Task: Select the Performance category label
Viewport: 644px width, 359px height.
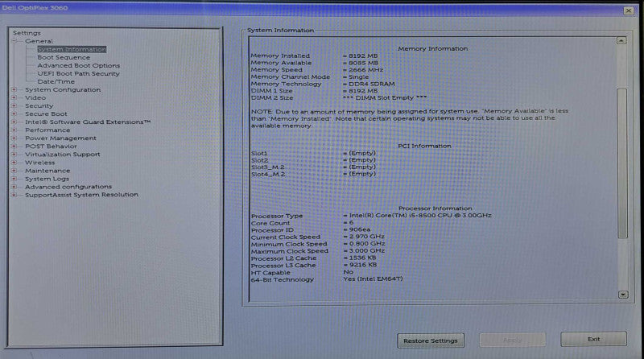Action: [x=47, y=130]
